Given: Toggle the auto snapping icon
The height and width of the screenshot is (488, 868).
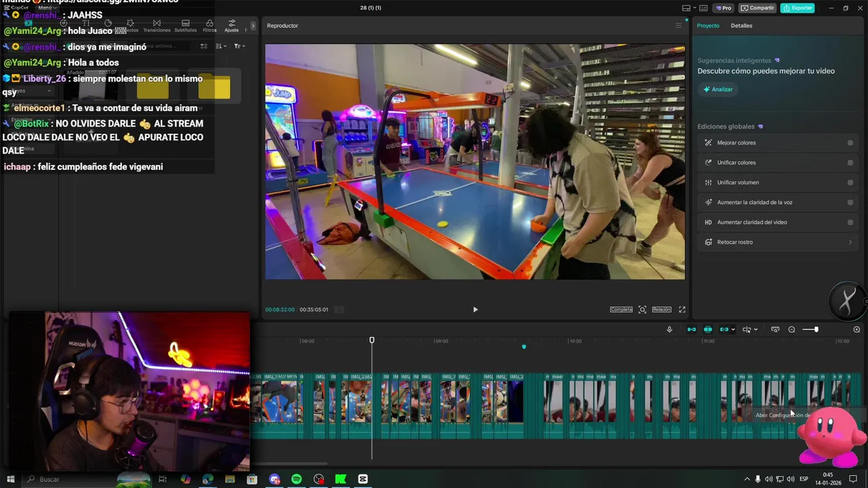Looking at the screenshot, I should point(708,329).
